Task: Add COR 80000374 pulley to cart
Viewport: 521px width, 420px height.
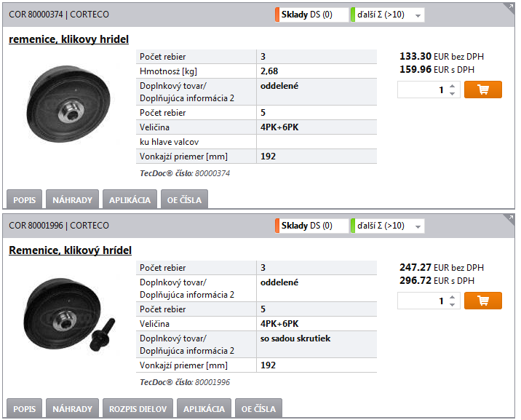Action: click(x=482, y=90)
